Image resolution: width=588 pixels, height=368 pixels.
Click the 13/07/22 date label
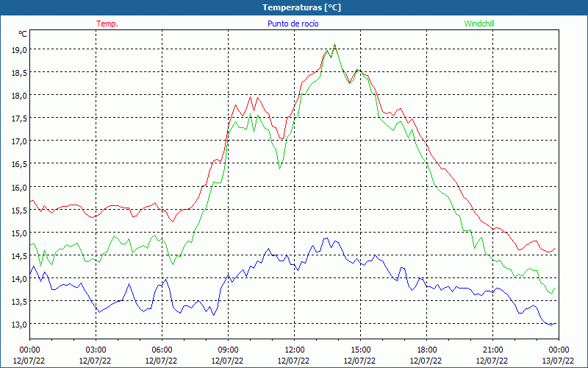(559, 361)
